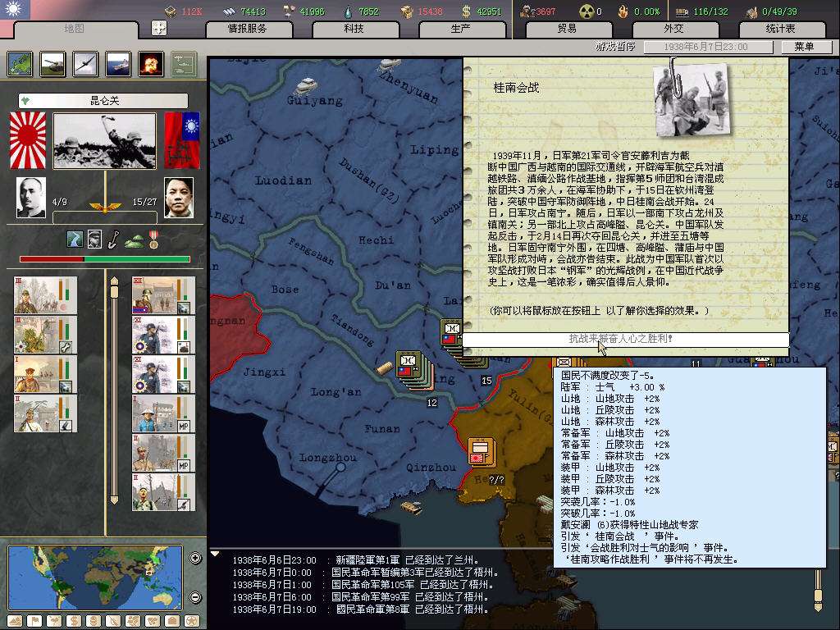840x630 pixels.
Task: Click the Chinese Nationalist flag
Action: point(182,140)
